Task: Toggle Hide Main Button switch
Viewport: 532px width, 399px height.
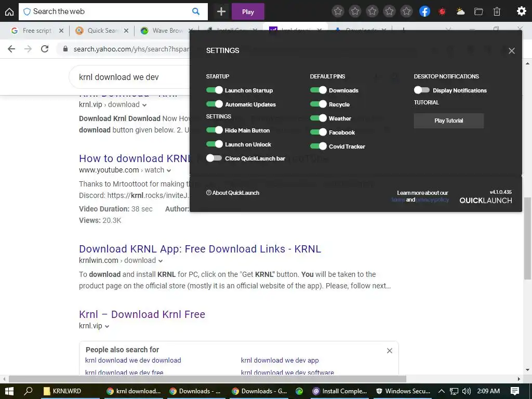Action: click(x=215, y=130)
